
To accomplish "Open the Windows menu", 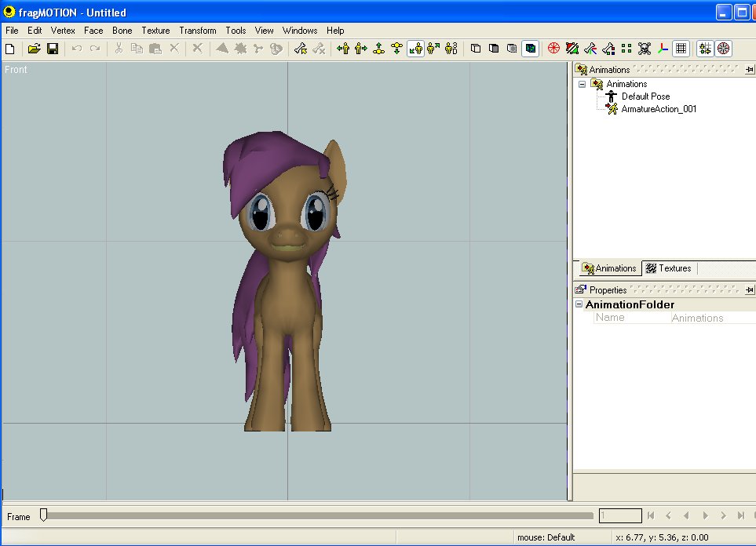I will click(300, 31).
